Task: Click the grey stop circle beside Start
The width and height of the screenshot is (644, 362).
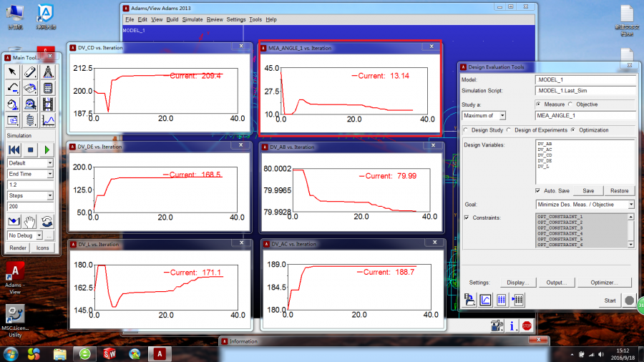Action: [629, 300]
